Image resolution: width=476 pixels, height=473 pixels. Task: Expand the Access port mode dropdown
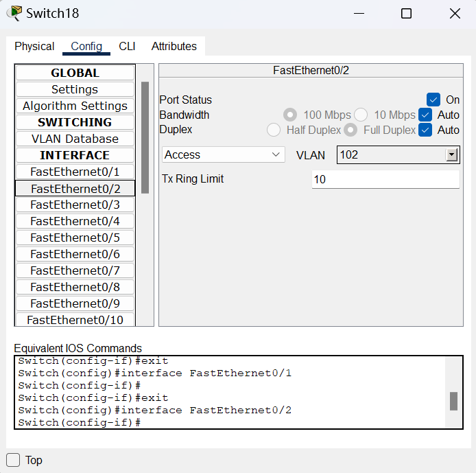(x=224, y=155)
